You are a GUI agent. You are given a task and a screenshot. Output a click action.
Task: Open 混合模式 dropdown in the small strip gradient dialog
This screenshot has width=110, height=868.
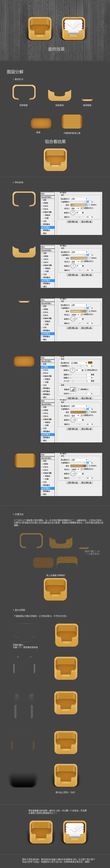pyautogui.click(x=79, y=305)
